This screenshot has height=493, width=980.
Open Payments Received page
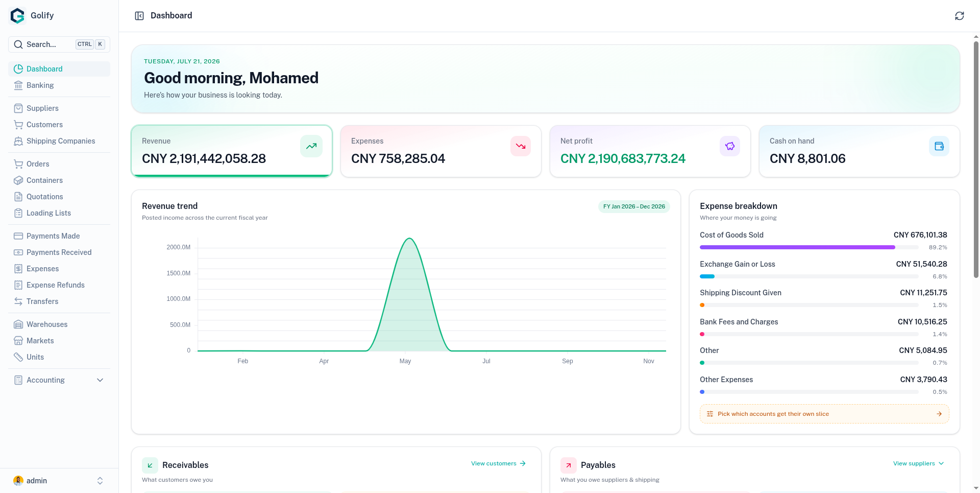pyautogui.click(x=59, y=252)
